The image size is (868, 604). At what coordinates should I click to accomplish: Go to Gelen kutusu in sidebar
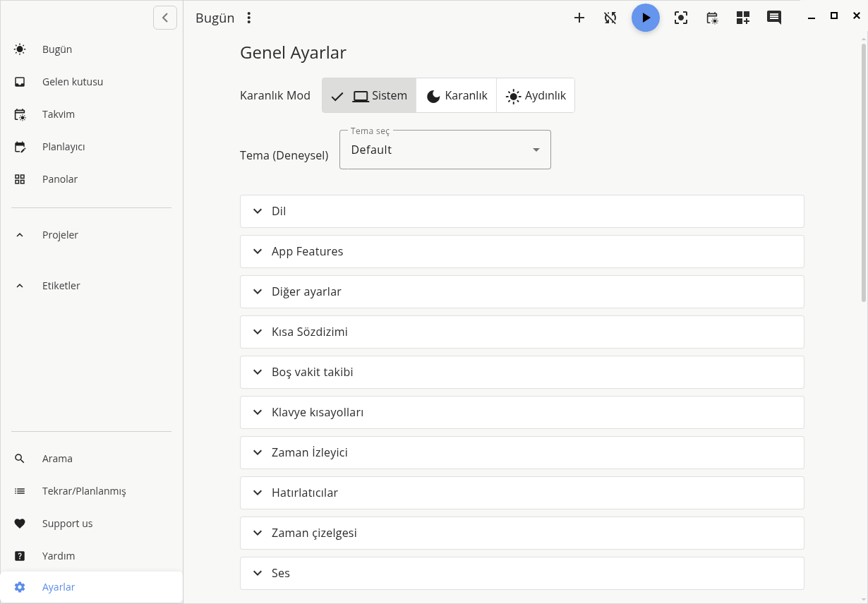pos(72,82)
